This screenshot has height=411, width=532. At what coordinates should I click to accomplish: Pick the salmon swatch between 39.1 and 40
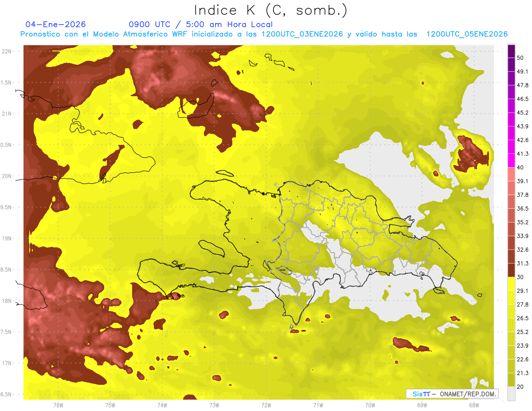coord(512,174)
